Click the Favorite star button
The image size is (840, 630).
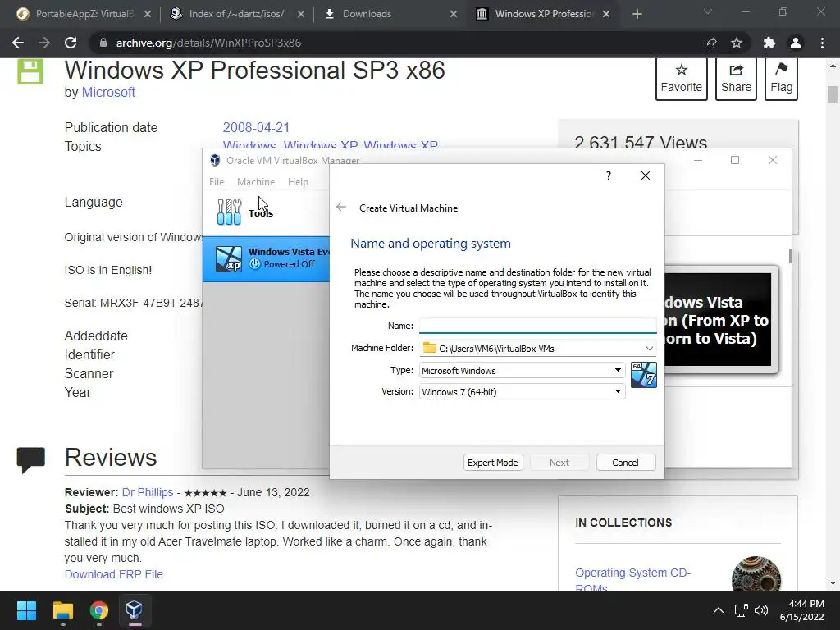coord(682,78)
